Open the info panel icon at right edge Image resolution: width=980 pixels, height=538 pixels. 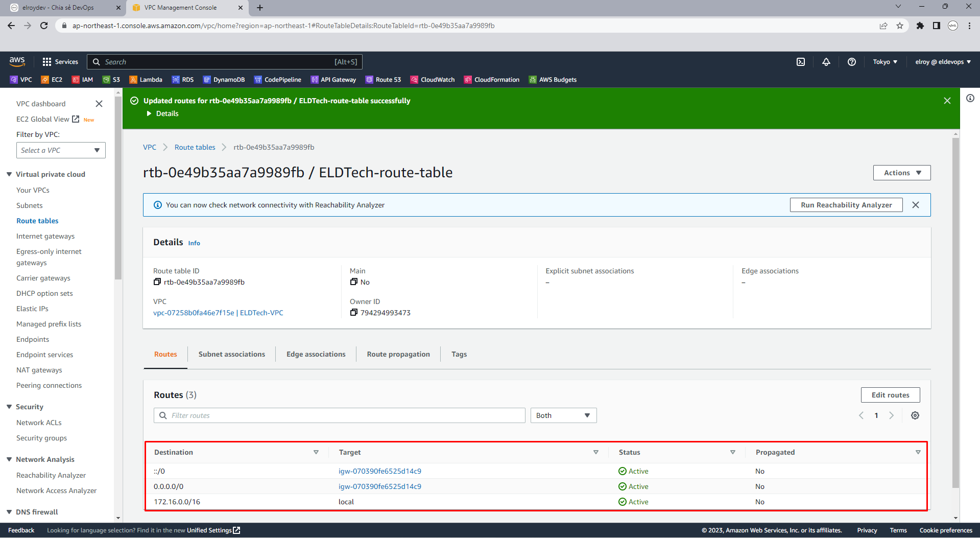coord(970,98)
